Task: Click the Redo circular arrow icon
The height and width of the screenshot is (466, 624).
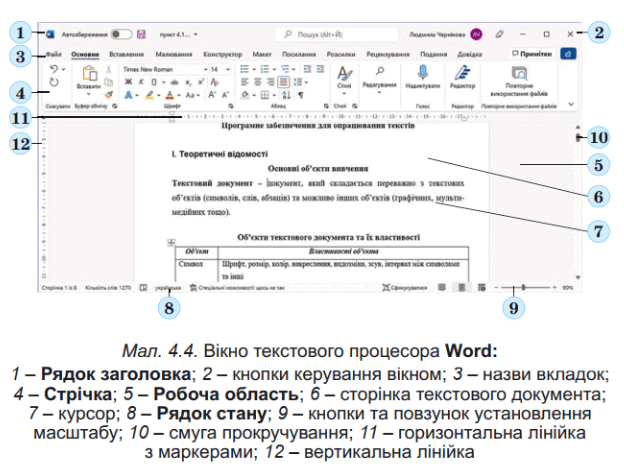Action: 54,82
